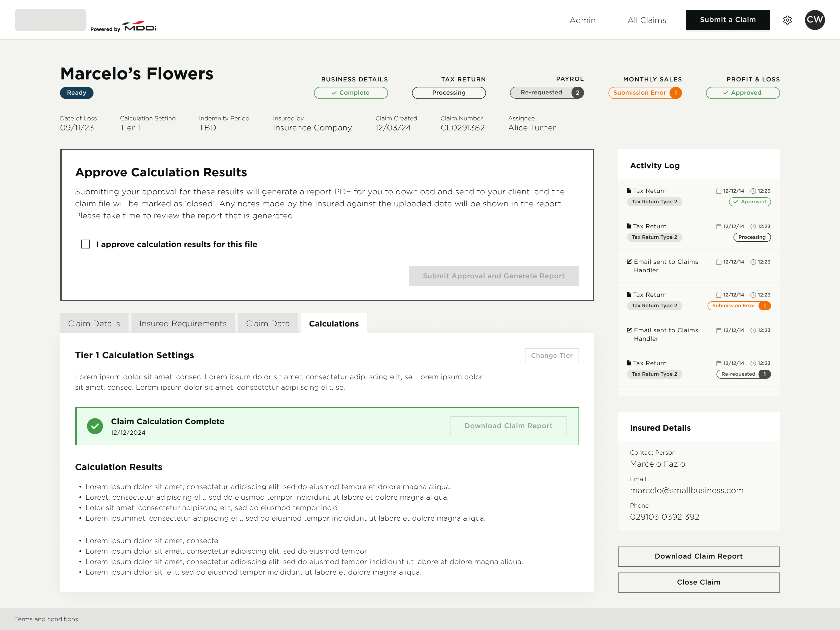
Task: Open the settings gear icon
Action: pyautogui.click(x=787, y=20)
